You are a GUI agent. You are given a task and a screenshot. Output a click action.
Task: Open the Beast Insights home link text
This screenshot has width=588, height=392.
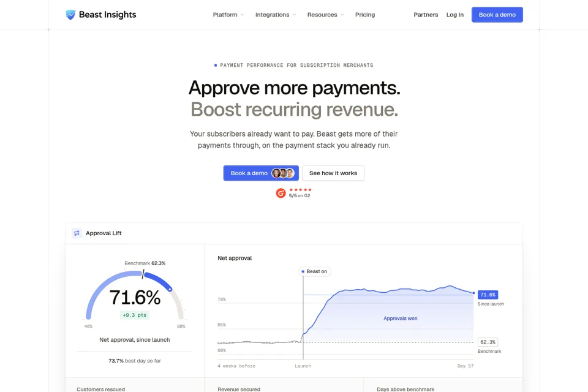[x=107, y=15]
